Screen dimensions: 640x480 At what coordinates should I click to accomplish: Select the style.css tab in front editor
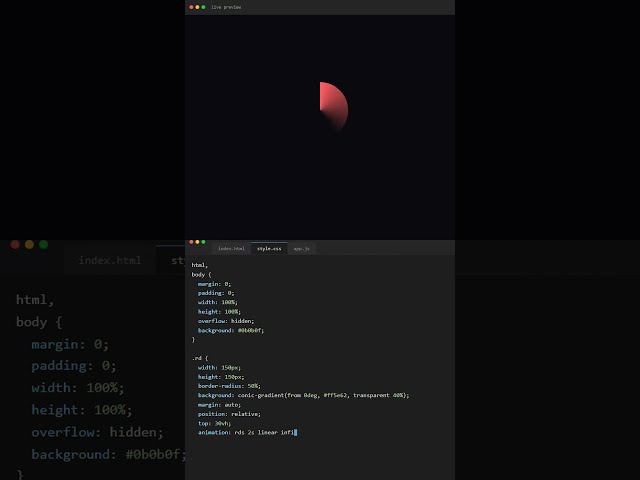point(269,249)
